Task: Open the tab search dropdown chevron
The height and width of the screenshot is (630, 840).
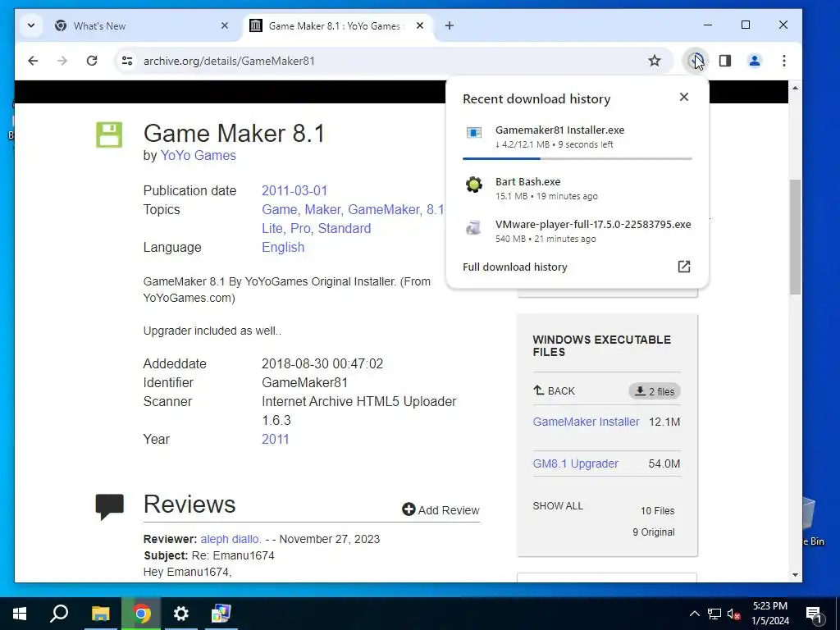Action: click(31, 25)
